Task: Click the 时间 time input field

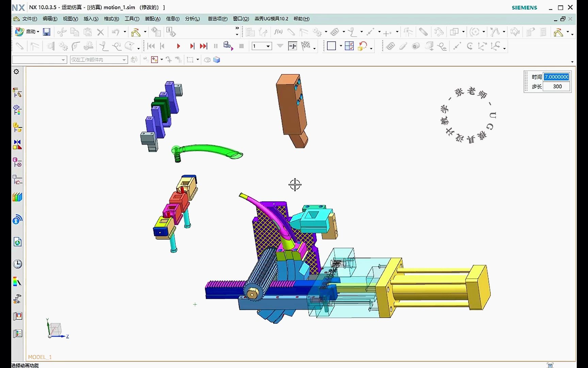Action: [x=556, y=77]
